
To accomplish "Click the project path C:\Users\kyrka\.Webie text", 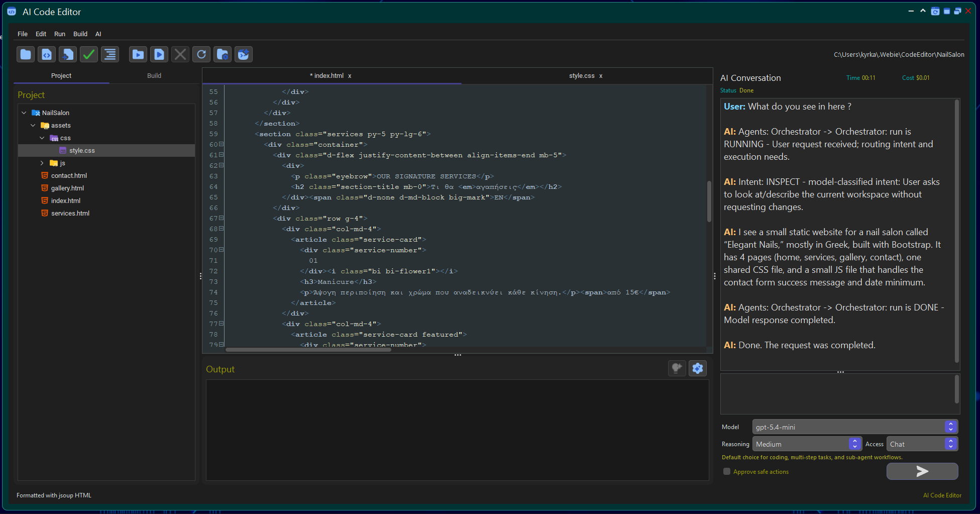I will point(899,54).
